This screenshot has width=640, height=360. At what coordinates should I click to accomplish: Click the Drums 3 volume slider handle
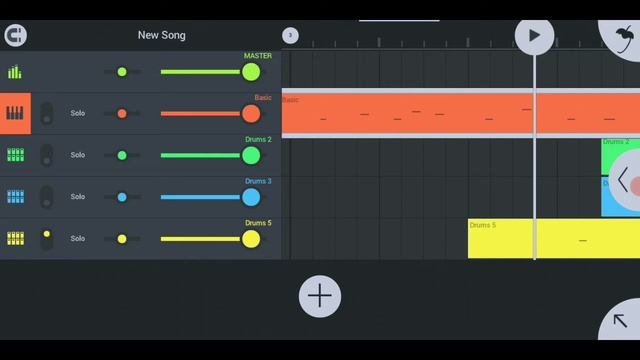click(x=251, y=197)
